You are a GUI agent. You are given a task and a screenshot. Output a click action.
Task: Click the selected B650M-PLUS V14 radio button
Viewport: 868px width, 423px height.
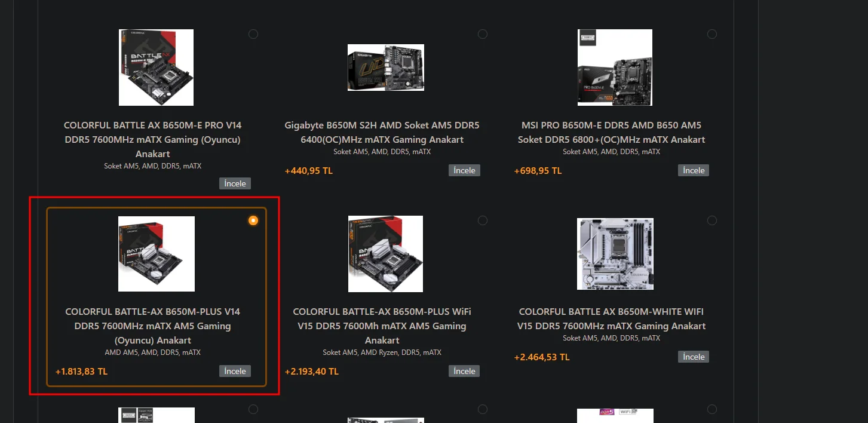pos(253,220)
